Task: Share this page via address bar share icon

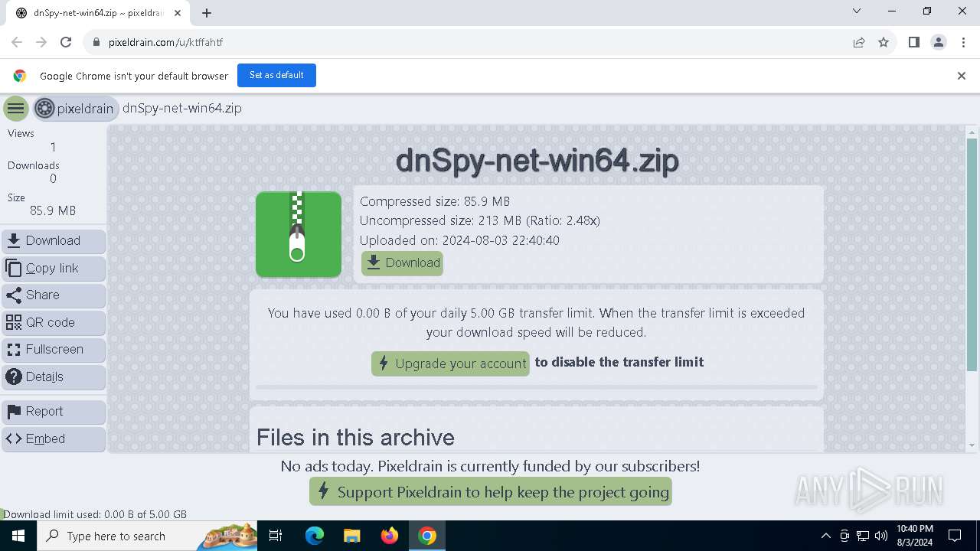Action: click(859, 43)
